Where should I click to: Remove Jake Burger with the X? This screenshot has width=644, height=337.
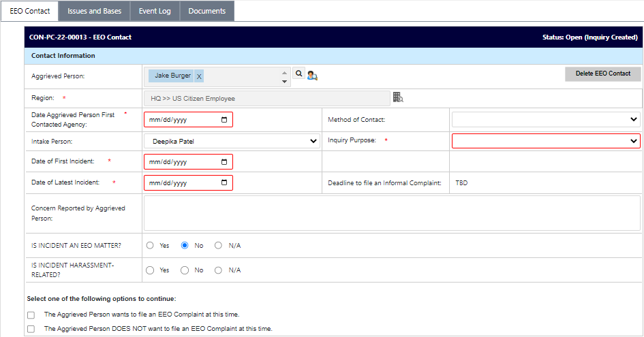coord(199,76)
